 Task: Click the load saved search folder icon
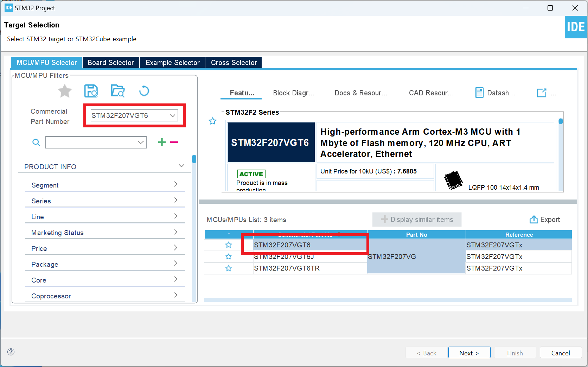pos(117,91)
